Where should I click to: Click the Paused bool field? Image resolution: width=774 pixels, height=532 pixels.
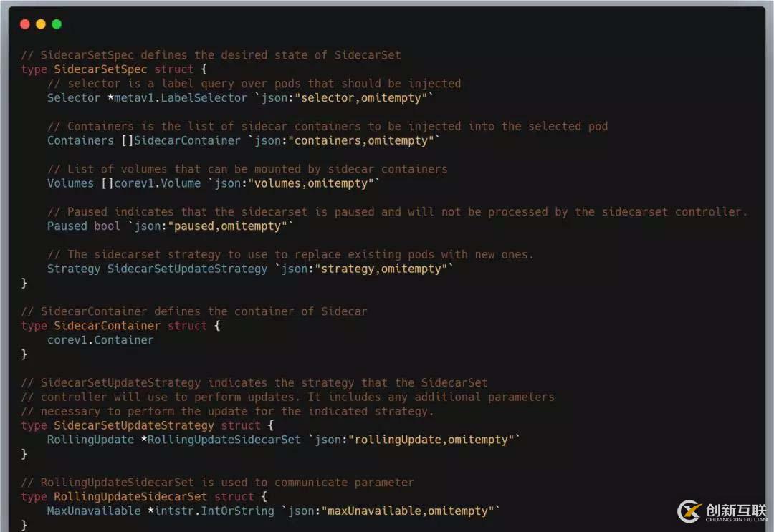click(x=84, y=226)
